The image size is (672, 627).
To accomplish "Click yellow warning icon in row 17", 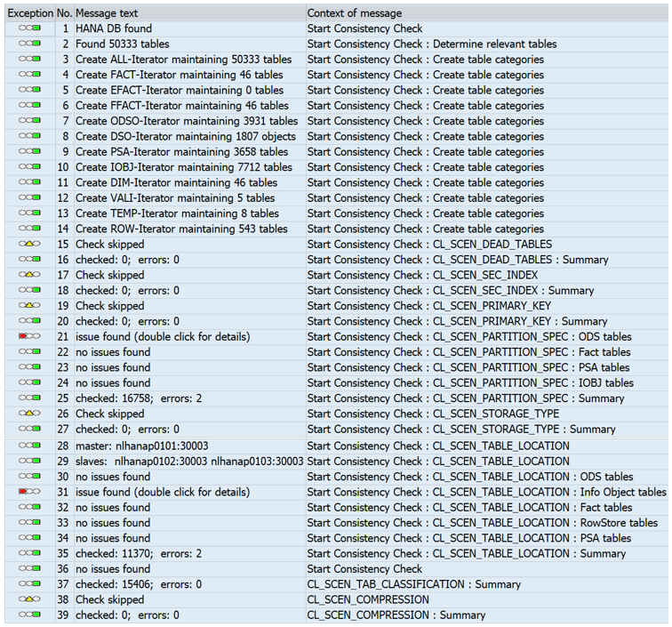I will click(x=29, y=276).
